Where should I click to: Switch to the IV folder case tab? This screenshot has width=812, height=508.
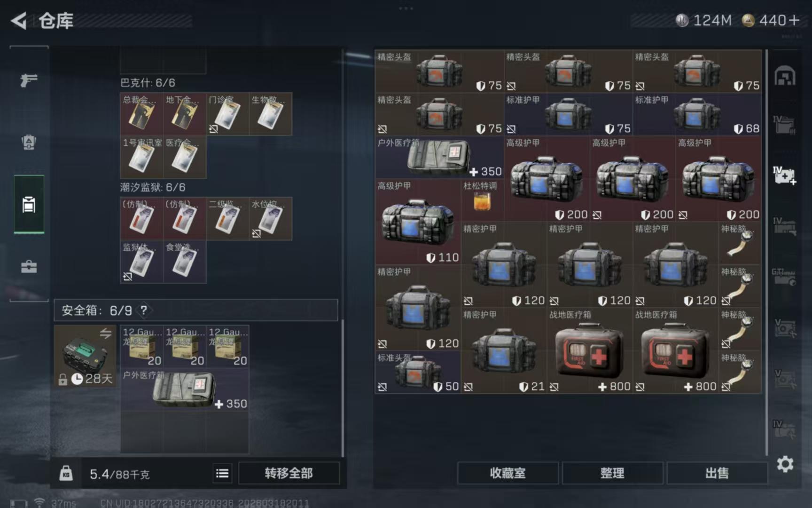click(784, 124)
